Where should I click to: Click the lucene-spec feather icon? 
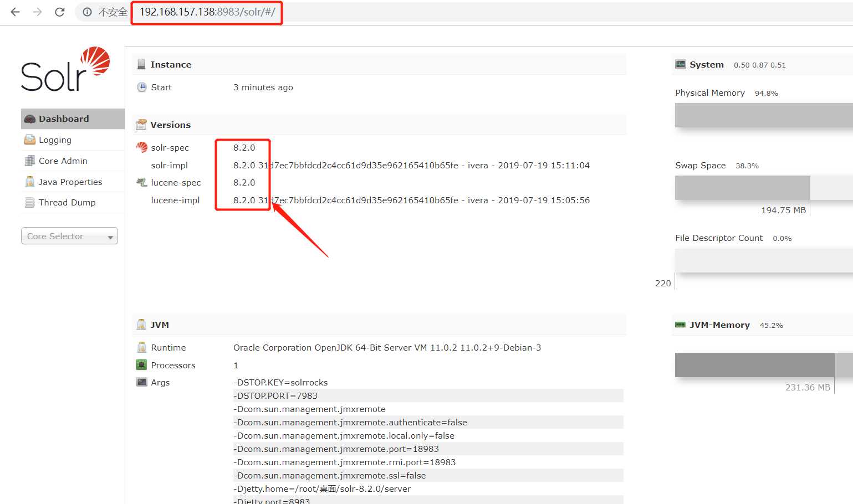click(142, 182)
